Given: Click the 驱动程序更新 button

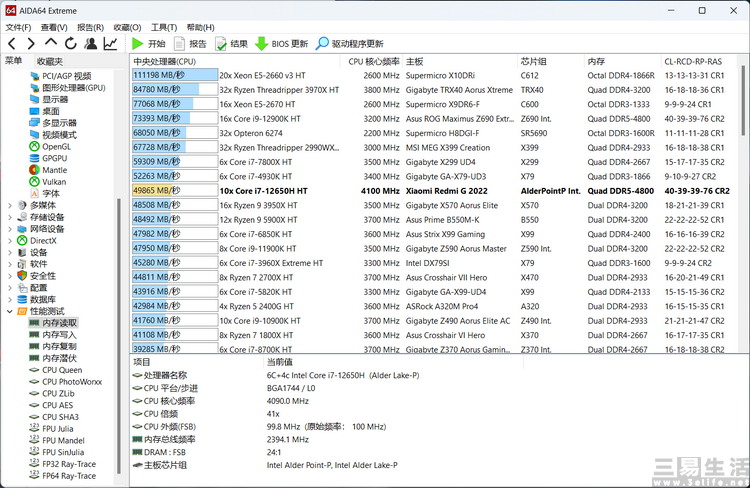Looking at the screenshot, I should coord(350,44).
